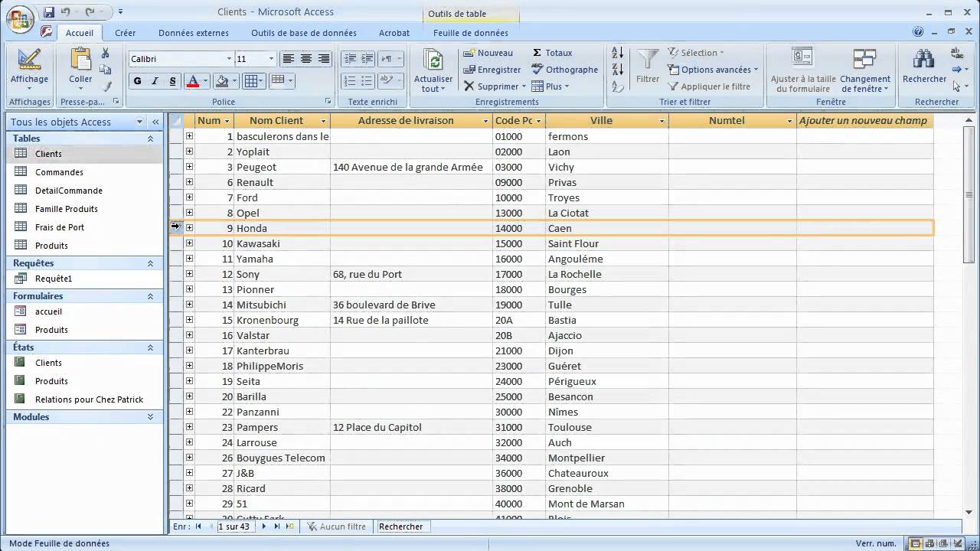Switch to Datasheet view in the status bar
Viewport: 980px width, 551px height.
(x=915, y=544)
